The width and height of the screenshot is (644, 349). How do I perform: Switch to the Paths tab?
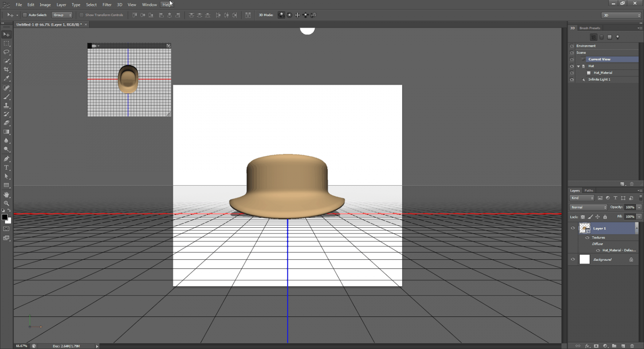point(589,190)
